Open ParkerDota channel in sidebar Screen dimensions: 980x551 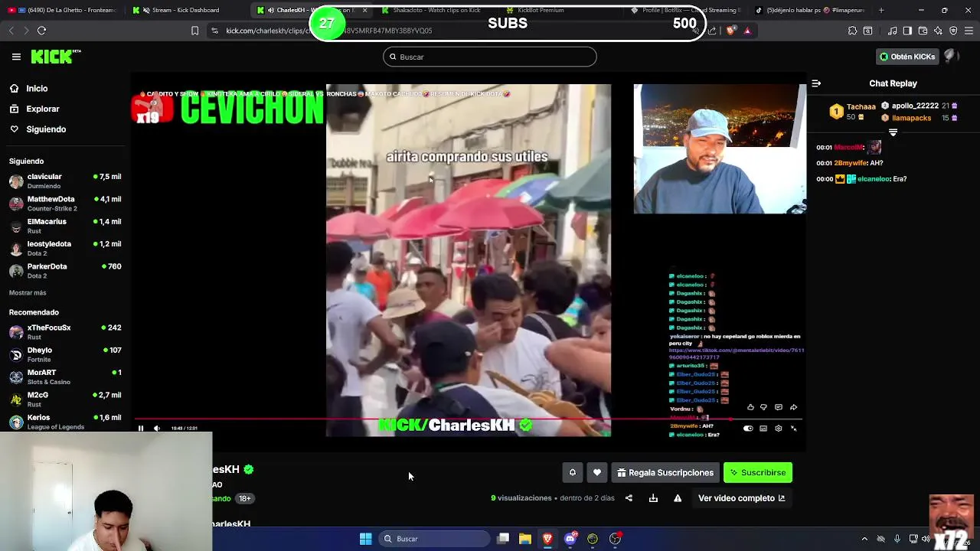point(65,271)
